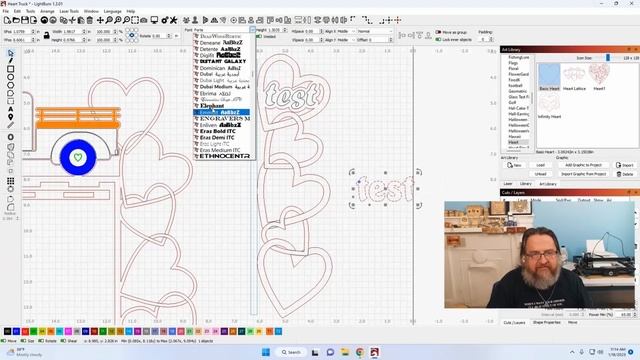Viewport: 640px width, 360px height.
Task: Pick the red 02 layer color swatch
Action: click(x=25, y=331)
